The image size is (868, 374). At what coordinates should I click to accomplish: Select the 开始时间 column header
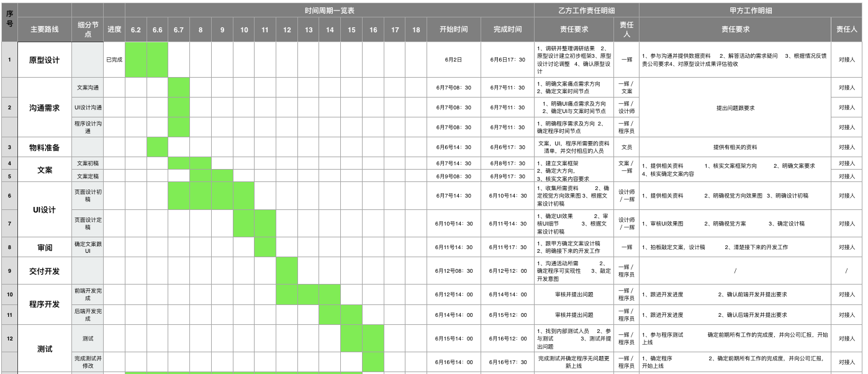point(453,30)
